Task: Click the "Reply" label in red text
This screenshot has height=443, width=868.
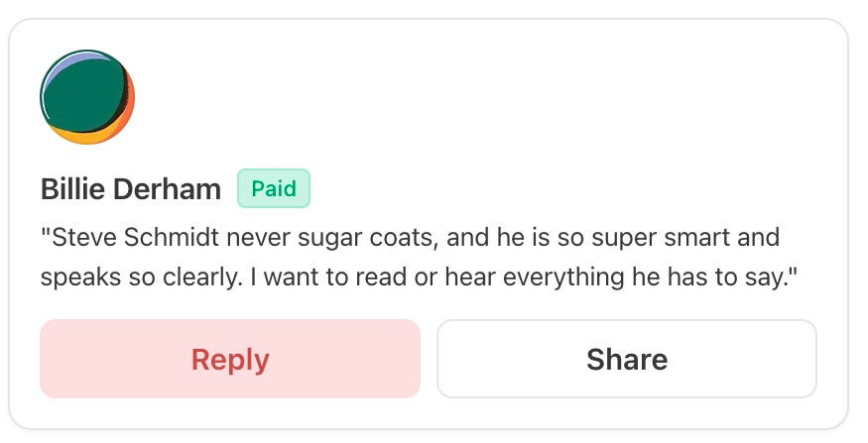Action: [x=230, y=359]
